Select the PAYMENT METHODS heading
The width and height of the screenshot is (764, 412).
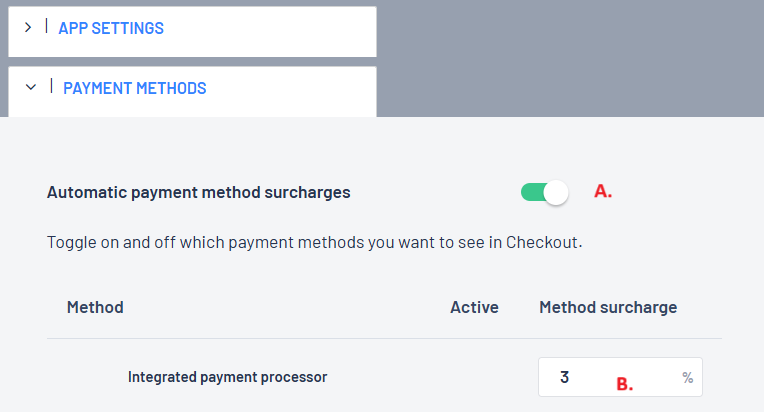click(134, 88)
